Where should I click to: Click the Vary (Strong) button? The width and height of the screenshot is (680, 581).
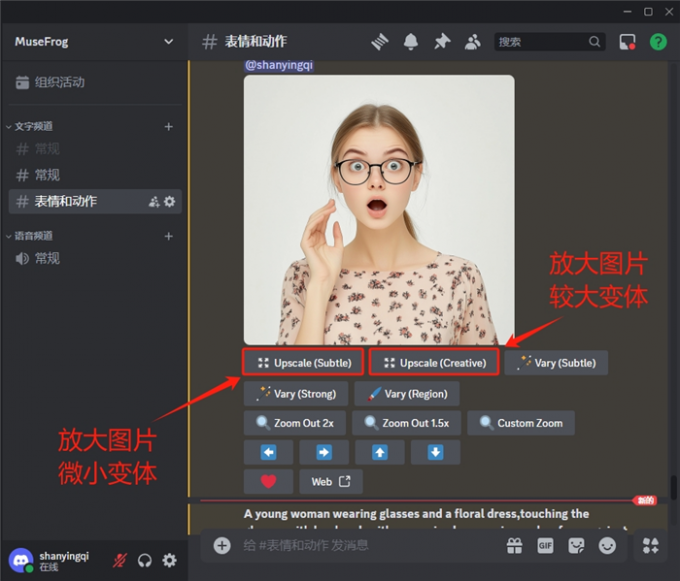point(296,394)
